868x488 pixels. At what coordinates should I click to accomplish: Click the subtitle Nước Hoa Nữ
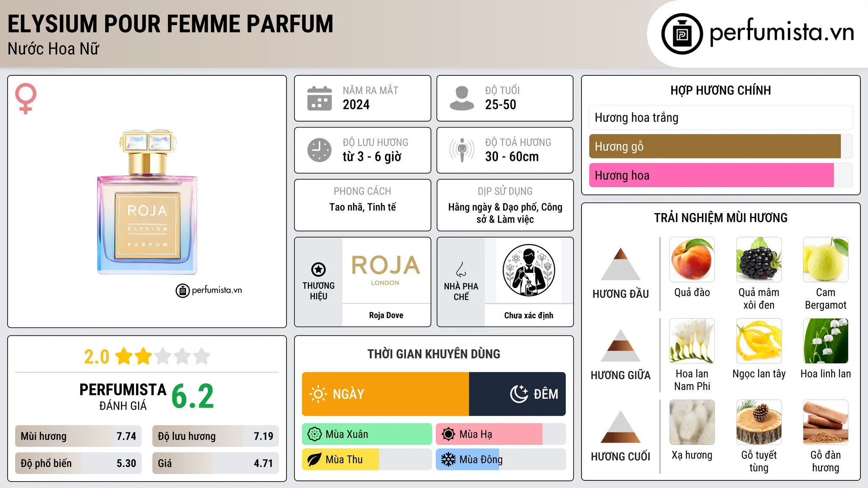tap(53, 49)
